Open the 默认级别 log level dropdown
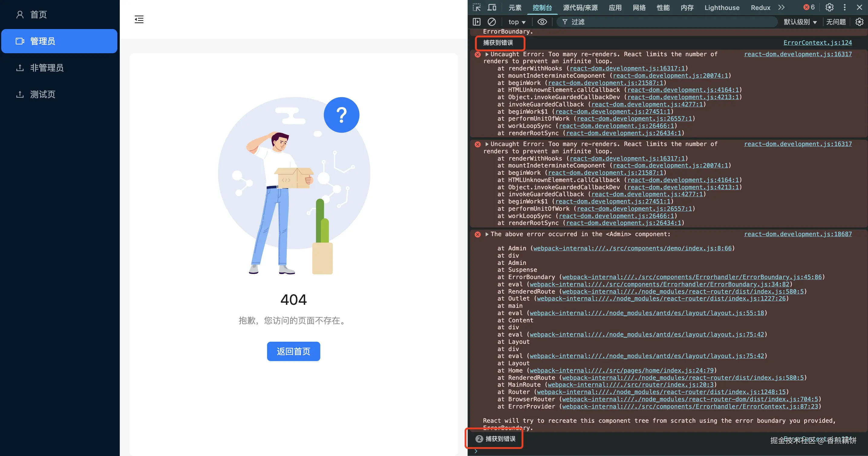Viewport: 868px width, 456px height. coord(800,22)
